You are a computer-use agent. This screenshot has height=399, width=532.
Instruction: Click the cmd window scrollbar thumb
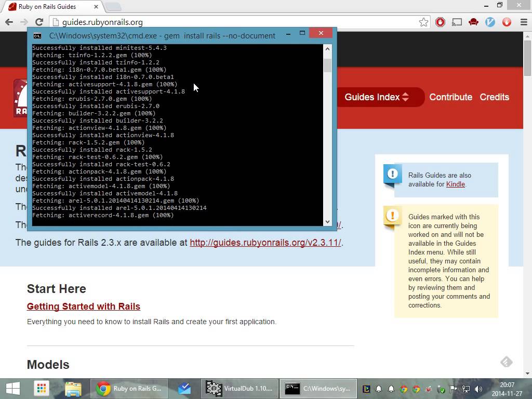tap(327, 65)
